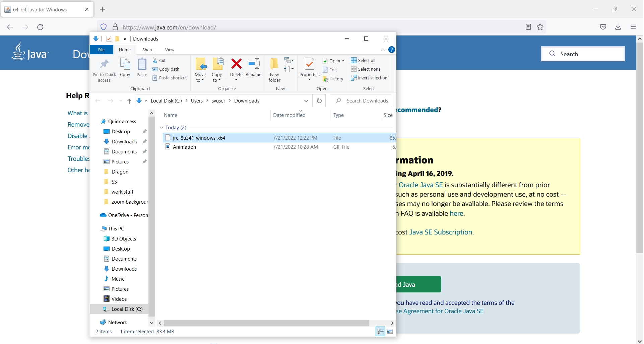The image size is (644, 344).
Task: Open Customize Quick Access Toolbar dropdown
Action: (x=125, y=39)
